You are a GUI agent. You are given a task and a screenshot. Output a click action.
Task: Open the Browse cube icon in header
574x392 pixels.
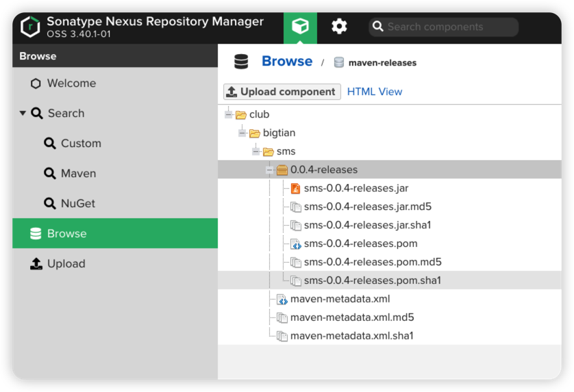tap(300, 27)
